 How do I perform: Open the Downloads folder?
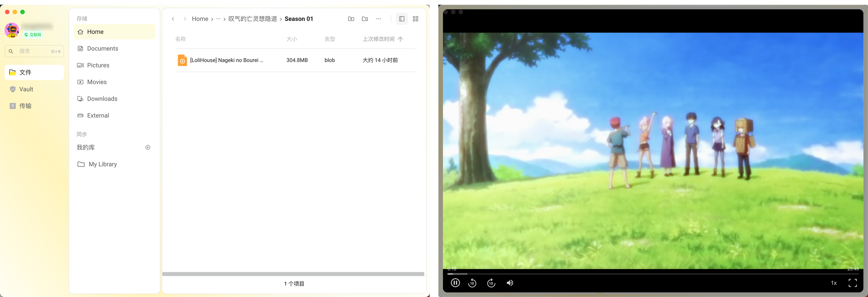(102, 99)
